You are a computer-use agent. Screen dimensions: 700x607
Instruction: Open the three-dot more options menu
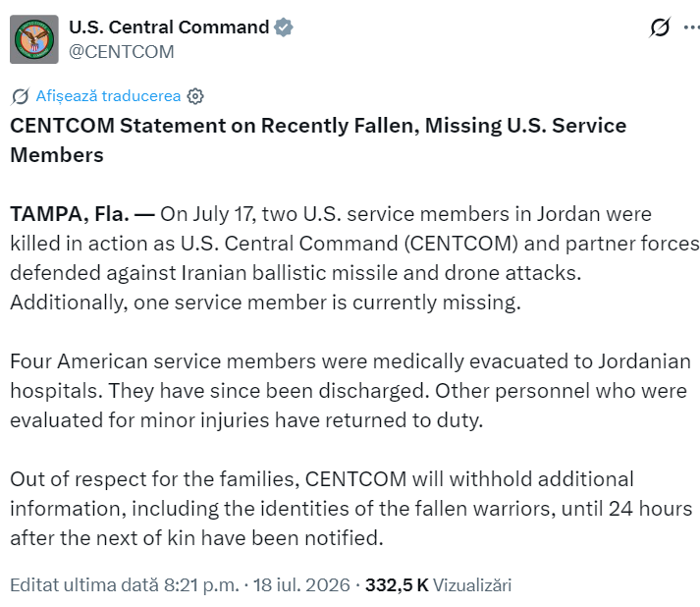(691, 28)
